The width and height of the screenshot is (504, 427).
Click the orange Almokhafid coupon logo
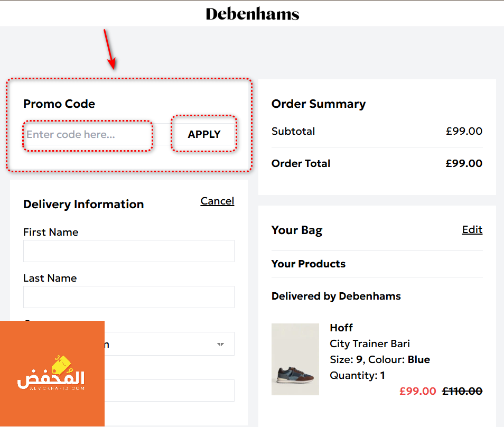[52, 374]
